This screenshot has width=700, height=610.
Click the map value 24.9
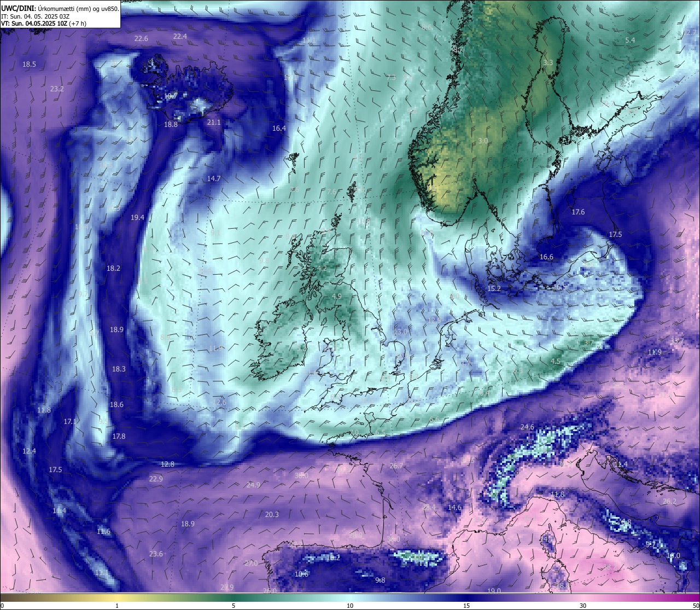tap(253, 485)
